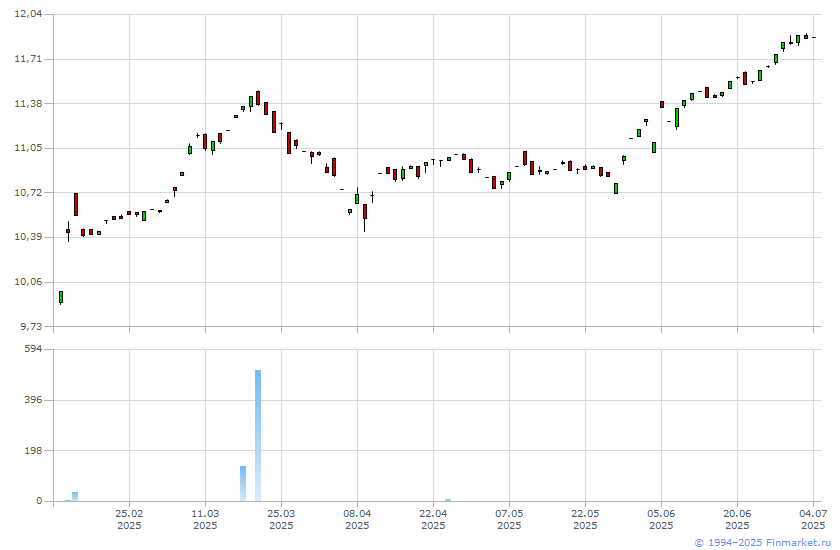Click the 20.06 2025 date label
The height and width of the screenshot is (550, 840).
(x=737, y=519)
